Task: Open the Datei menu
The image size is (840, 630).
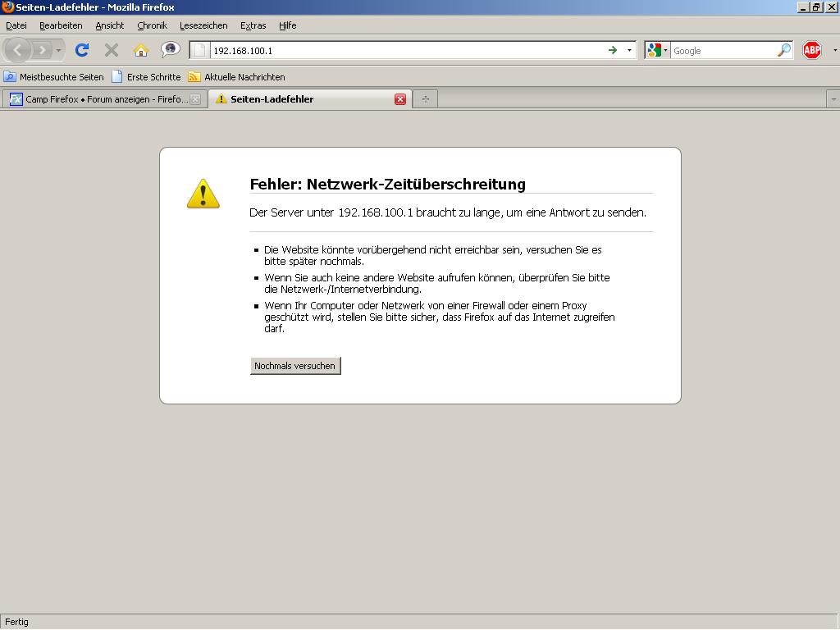Action: click(16, 25)
